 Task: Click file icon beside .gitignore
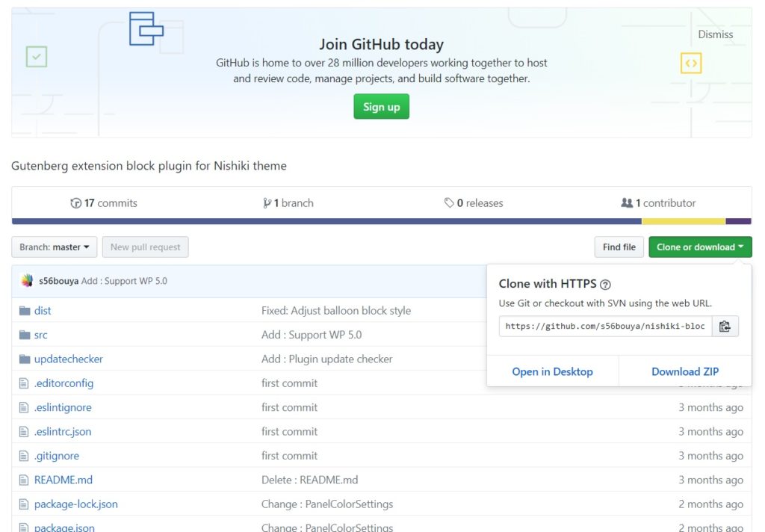tap(23, 456)
